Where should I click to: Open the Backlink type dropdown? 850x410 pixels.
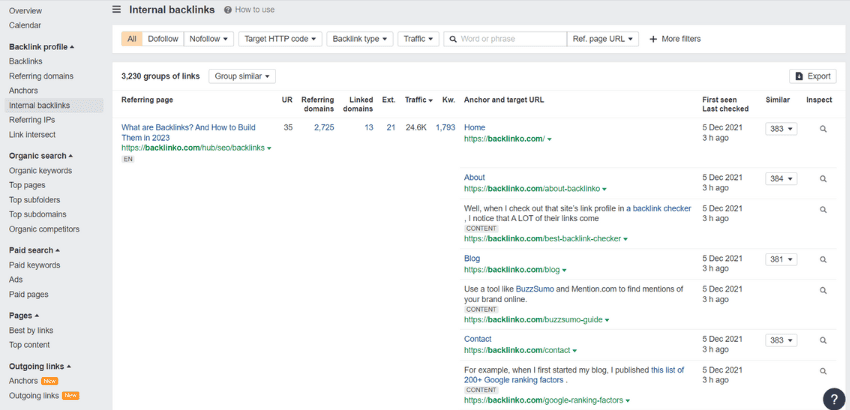point(360,39)
